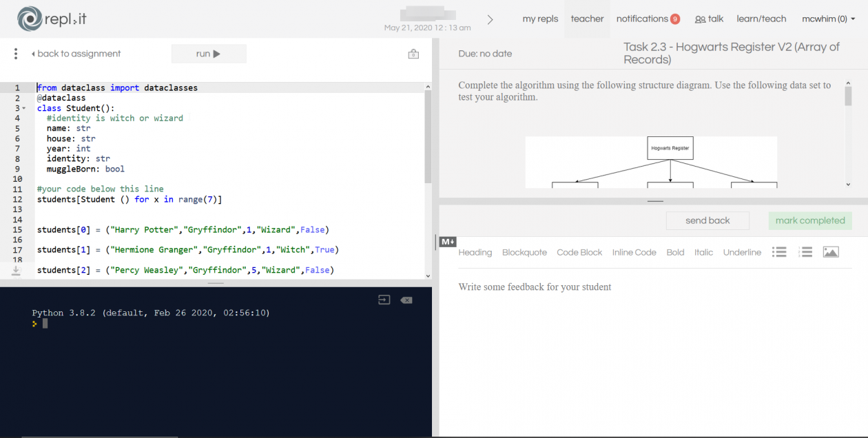Image resolution: width=868 pixels, height=438 pixels.
Task: Click the 'year: int' code line
Action: [x=69, y=149]
